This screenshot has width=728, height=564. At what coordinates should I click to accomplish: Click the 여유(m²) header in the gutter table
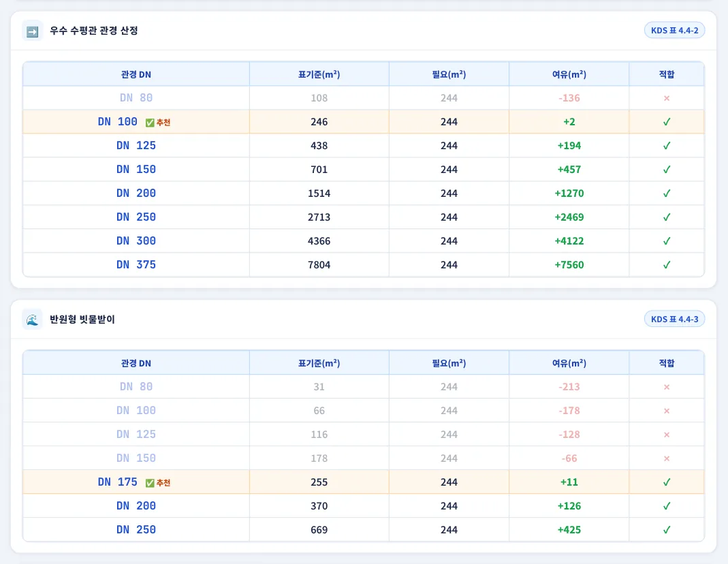pos(569,363)
